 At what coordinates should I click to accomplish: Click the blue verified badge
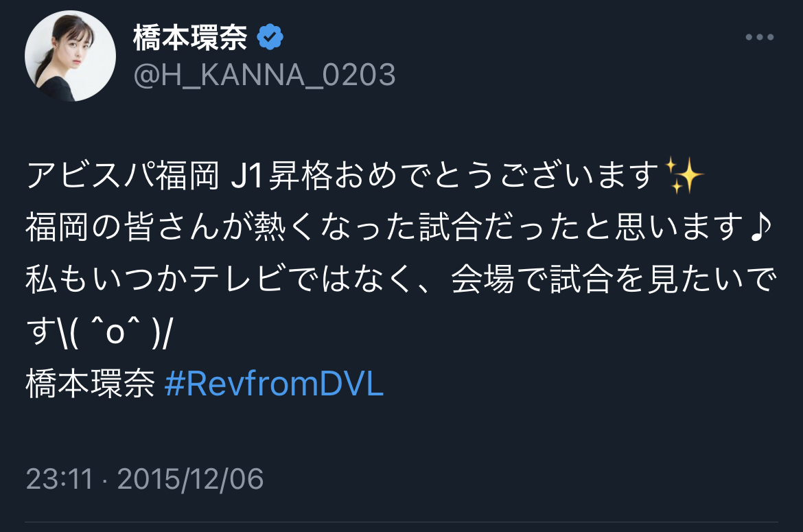point(270,37)
